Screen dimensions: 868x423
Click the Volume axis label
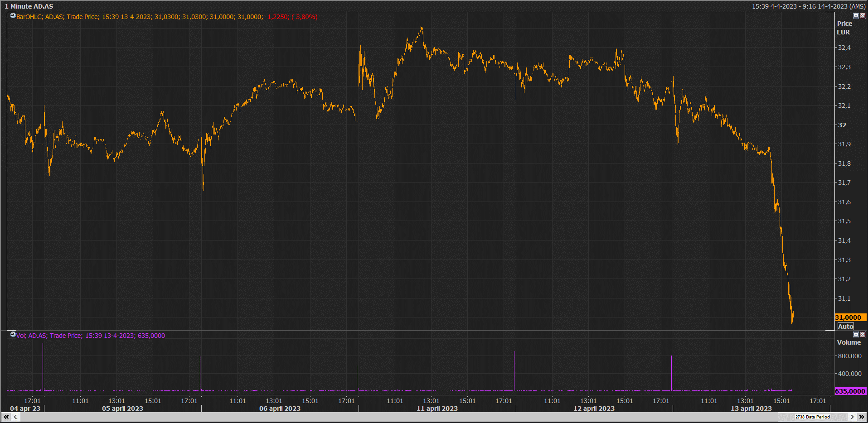click(849, 342)
